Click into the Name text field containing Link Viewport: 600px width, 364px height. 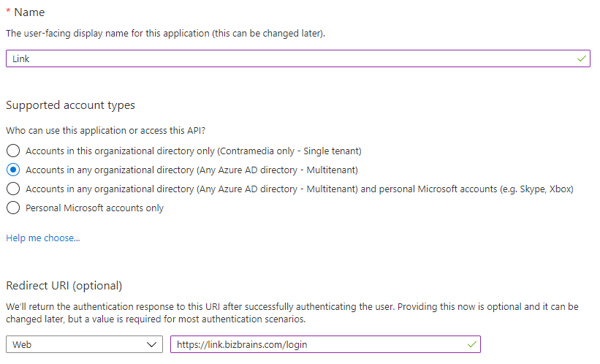(x=292, y=58)
